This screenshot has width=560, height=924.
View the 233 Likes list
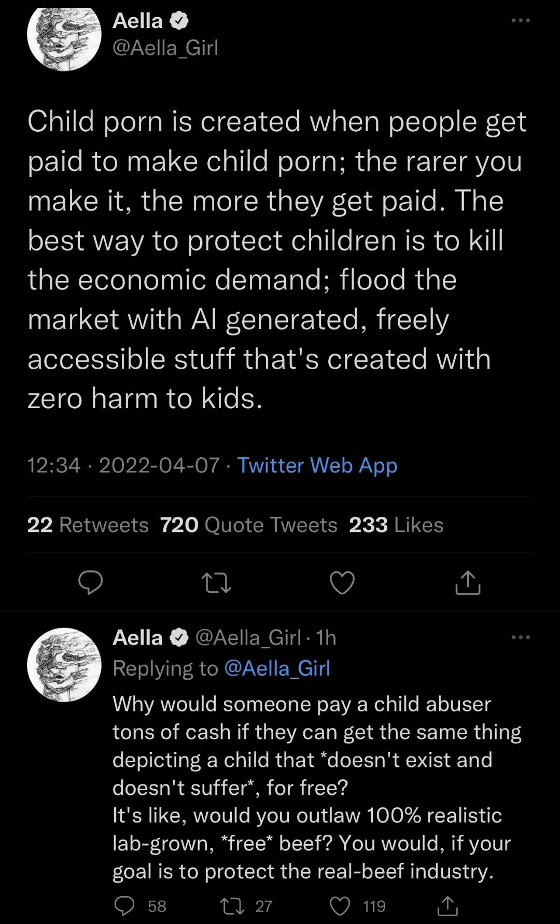(x=397, y=525)
